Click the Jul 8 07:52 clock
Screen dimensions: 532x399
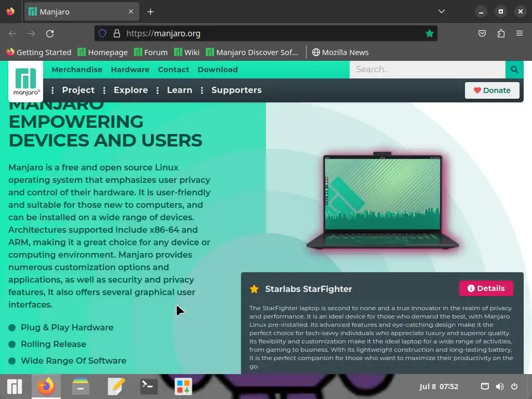click(x=438, y=387)
